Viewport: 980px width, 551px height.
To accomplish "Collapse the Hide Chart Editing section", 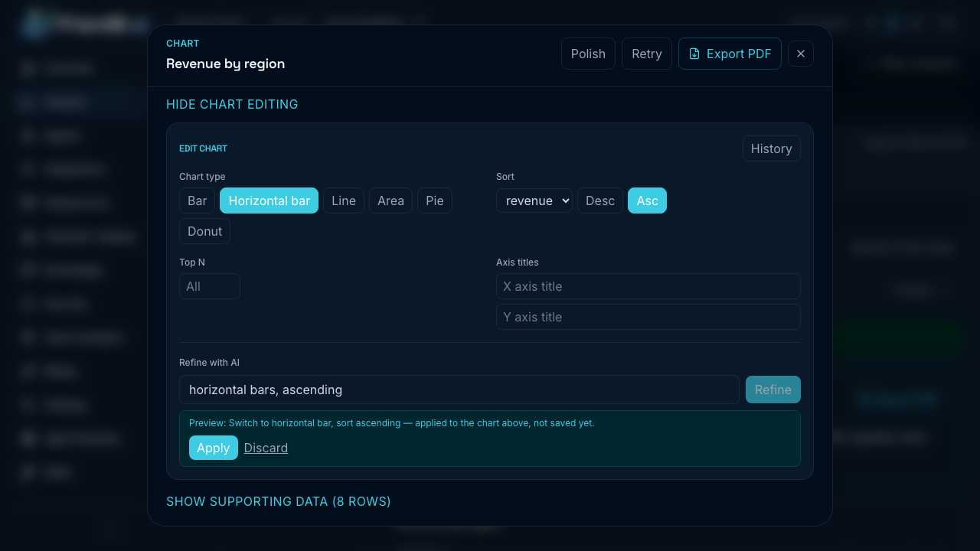I will (x=232, y=104).
